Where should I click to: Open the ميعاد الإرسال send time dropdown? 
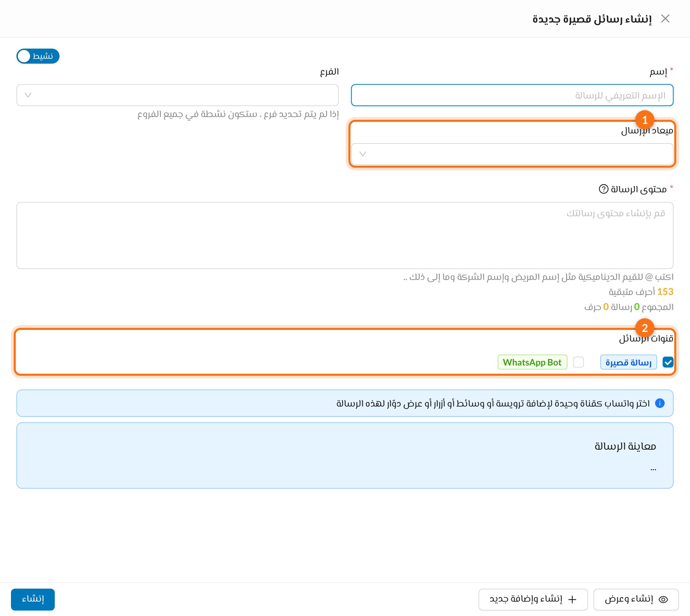pyautogui.click(x=512, y=154)
